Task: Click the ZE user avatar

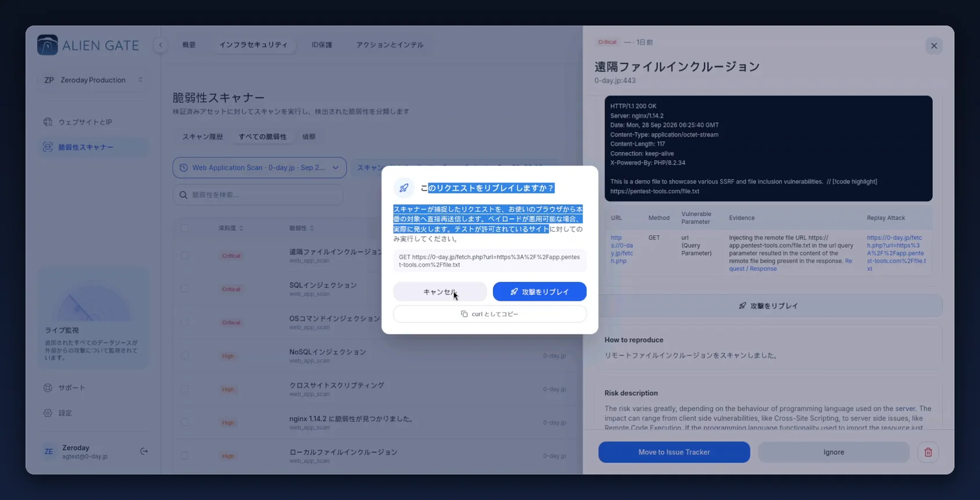Action: pyautogui.click(x=49, y=451)
